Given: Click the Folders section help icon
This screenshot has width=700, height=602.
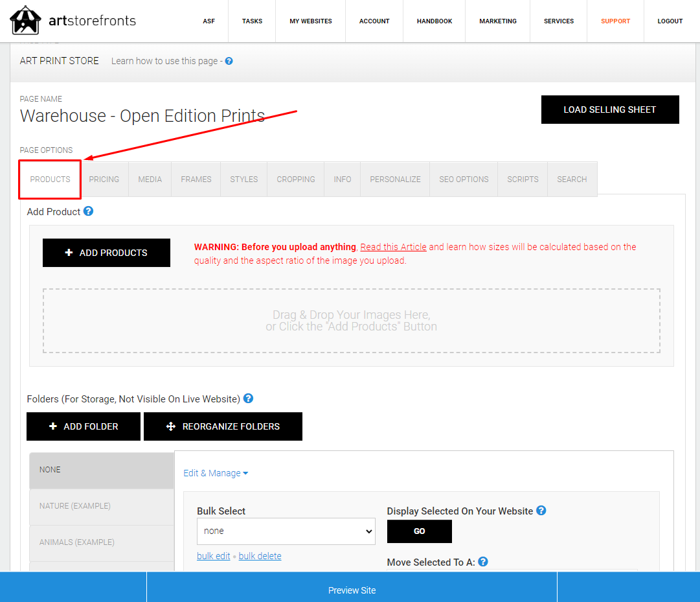Looking at the screenshot, I should 249,399.
